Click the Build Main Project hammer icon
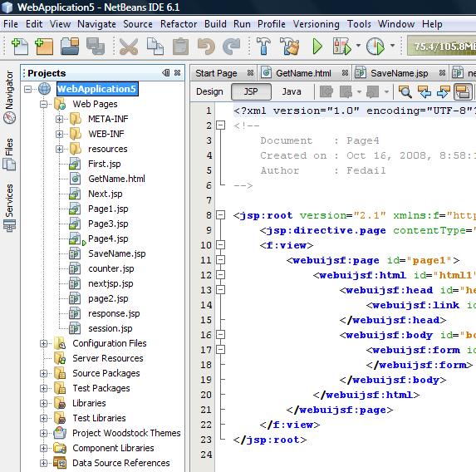 (x=263, y=47)
